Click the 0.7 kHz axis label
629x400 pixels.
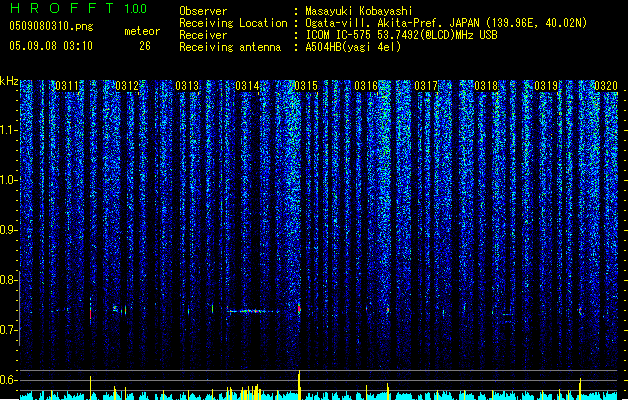(8, 330)
